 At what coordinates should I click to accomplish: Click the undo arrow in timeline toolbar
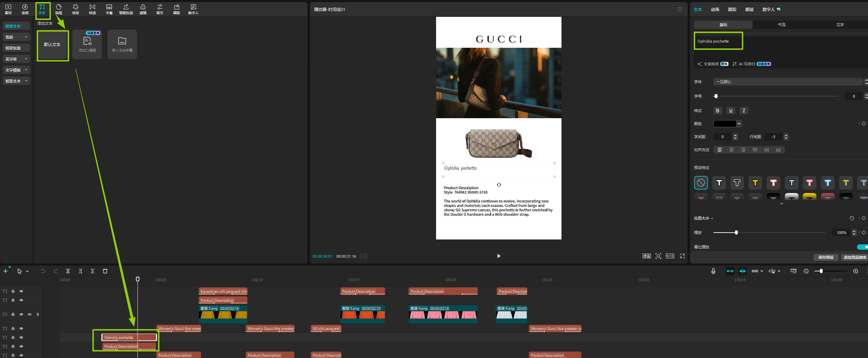click(43, 271)
